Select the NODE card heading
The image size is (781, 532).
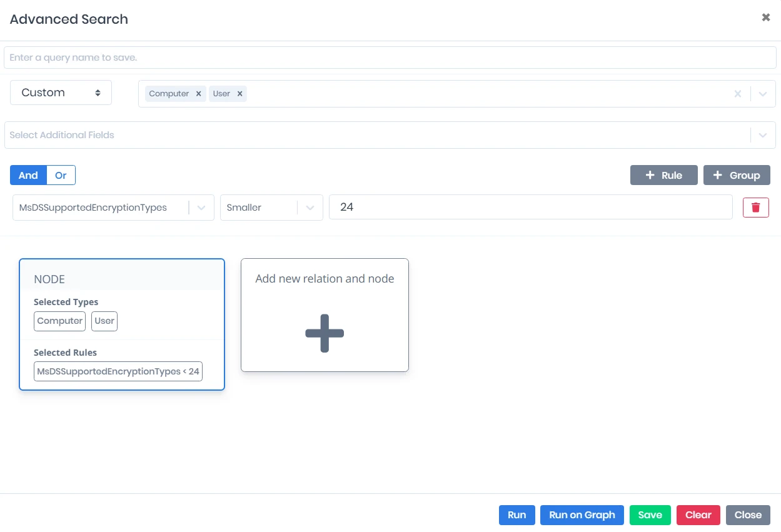pos(49,279)
